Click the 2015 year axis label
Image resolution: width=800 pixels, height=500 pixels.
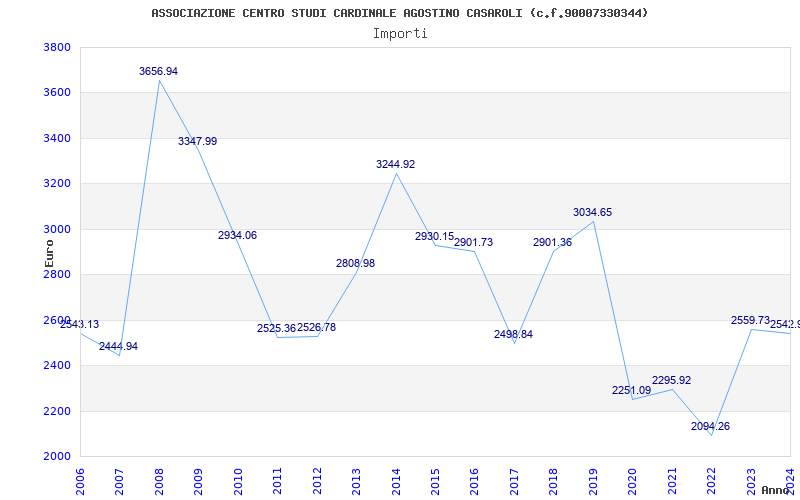tap(435, 482)
